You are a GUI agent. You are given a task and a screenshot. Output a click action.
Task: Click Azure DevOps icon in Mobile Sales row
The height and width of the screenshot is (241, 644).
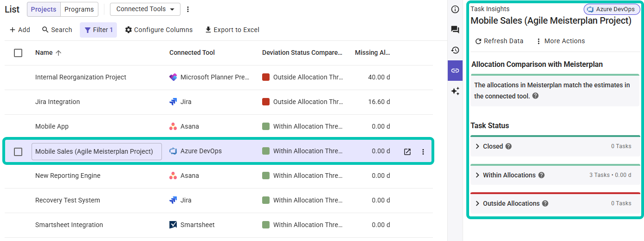point(173,151)
